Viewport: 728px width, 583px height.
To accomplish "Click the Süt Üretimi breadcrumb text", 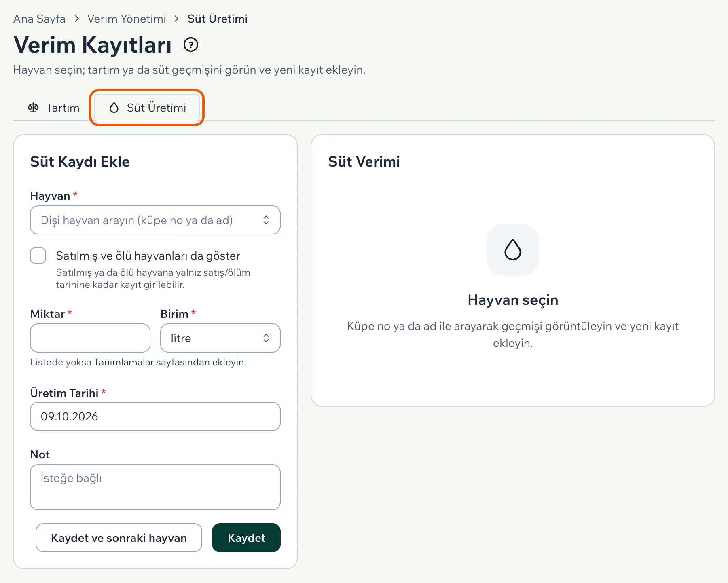I will coord(218,19).
